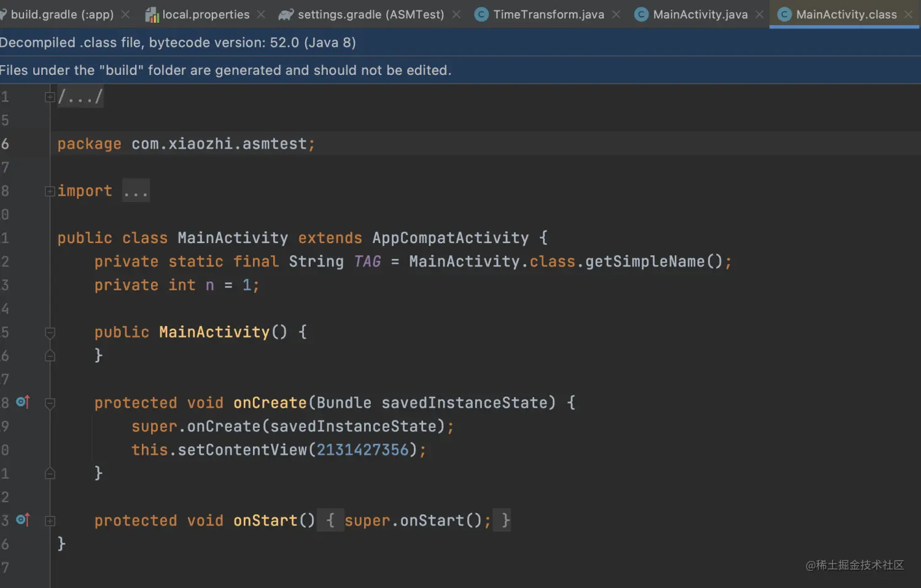The width and height of the screenshot is (921, 588).
Task: Place the cursor on the package declaration line
Action: pos(485,144)
